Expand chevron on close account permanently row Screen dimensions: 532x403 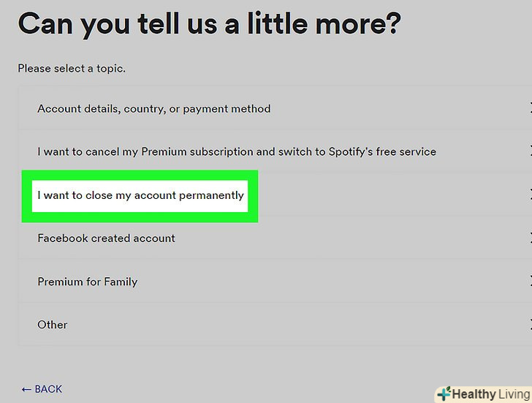click(x=529, y=195)
